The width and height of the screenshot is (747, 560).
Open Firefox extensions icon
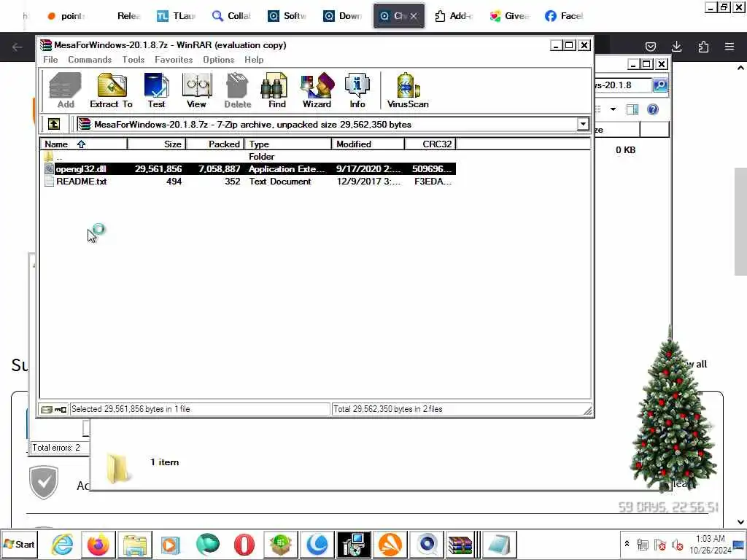703,47
